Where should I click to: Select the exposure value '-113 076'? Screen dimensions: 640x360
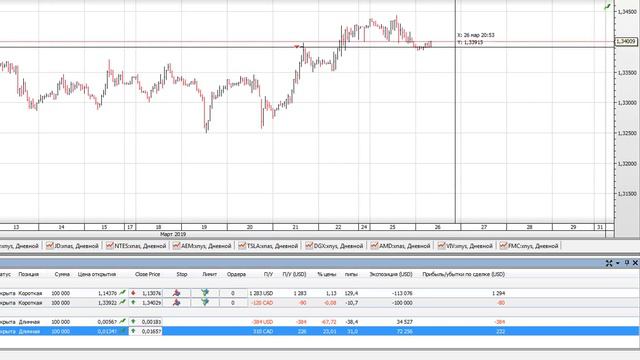pos(402,293)
